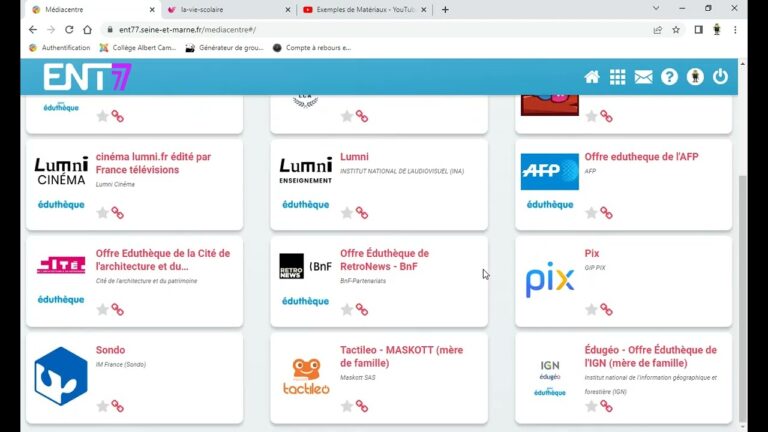Screen dimensions: 768x432
Task: Click link icon on RetroNews - BnF card
Action: tap(362, 310)
